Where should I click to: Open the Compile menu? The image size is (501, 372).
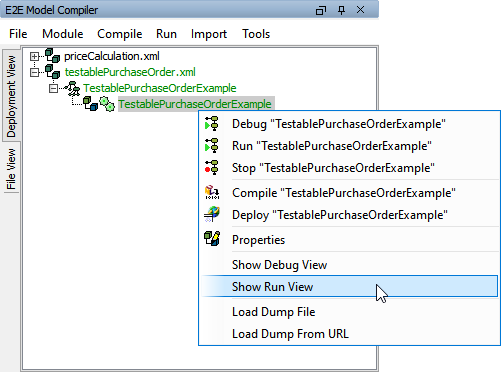click(120, 34)
